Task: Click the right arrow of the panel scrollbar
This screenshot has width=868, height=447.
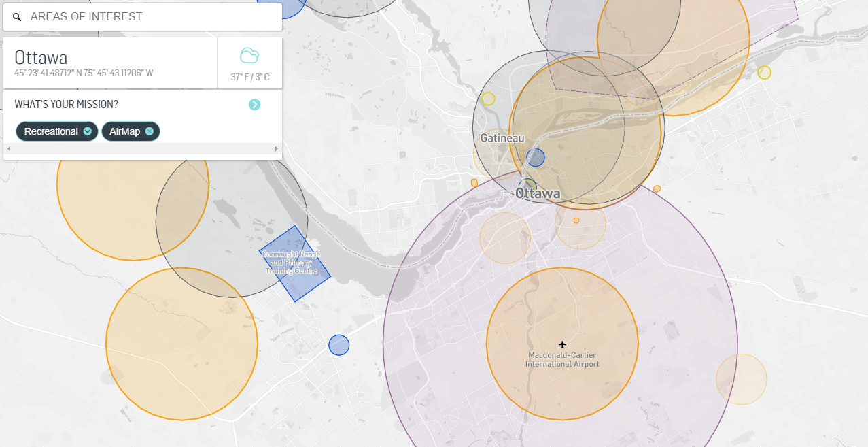Action: point(277,148)
